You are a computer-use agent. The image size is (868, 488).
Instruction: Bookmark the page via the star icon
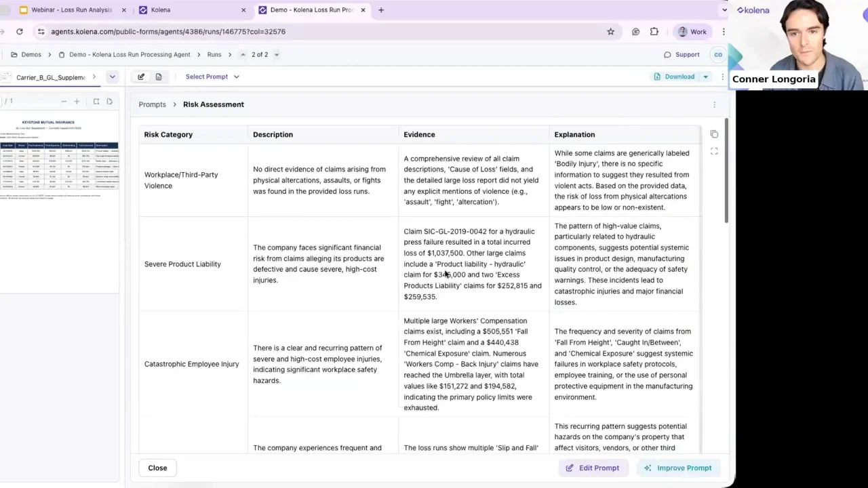pos(610,31)
